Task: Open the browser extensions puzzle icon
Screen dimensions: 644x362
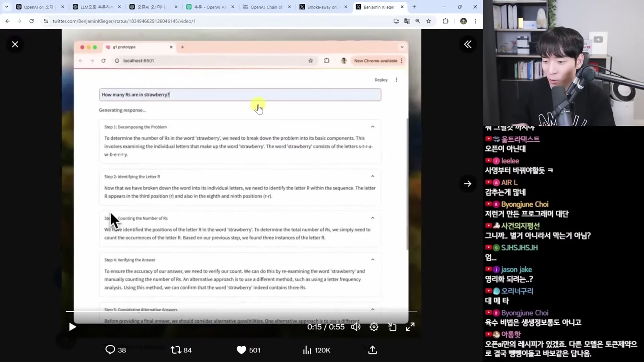Action: coord(446,21)
